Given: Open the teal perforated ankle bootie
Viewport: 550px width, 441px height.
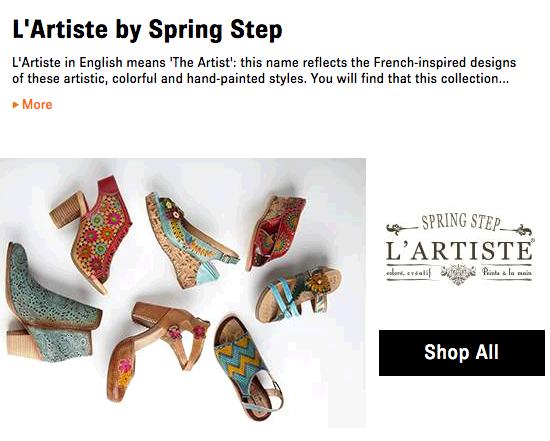Looking at the screenshot, I should (53, 305).
